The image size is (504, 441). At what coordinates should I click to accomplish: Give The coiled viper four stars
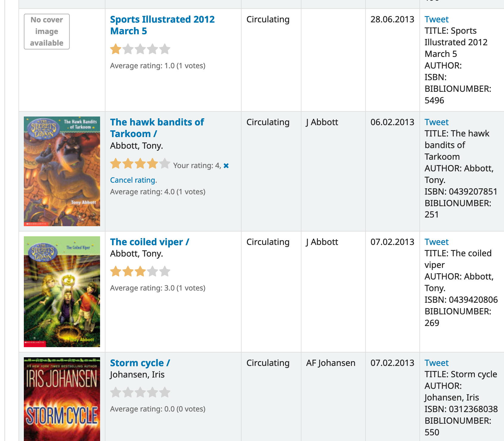click(152, 271)
